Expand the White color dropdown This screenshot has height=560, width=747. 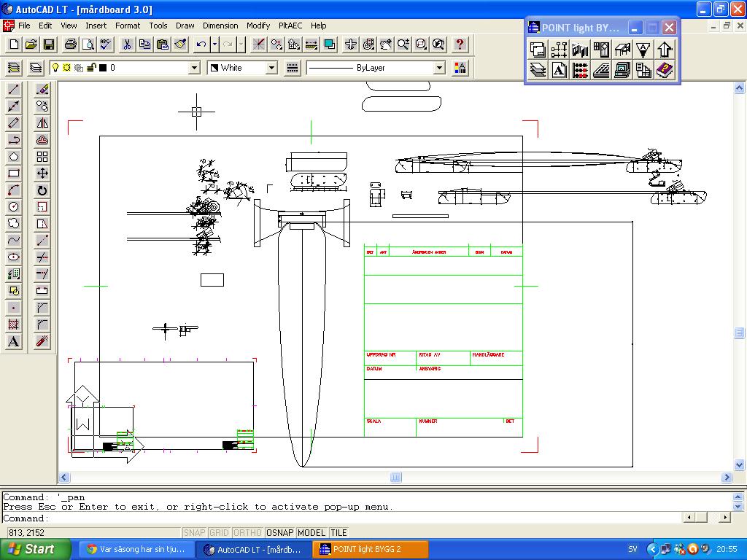[x=271, y=68]
